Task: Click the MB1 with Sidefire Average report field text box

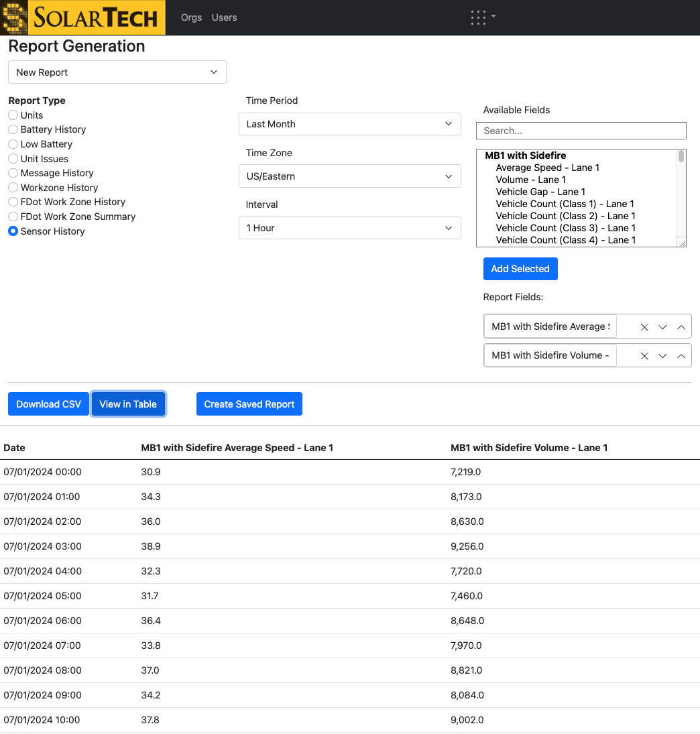Action: (550, 326)
